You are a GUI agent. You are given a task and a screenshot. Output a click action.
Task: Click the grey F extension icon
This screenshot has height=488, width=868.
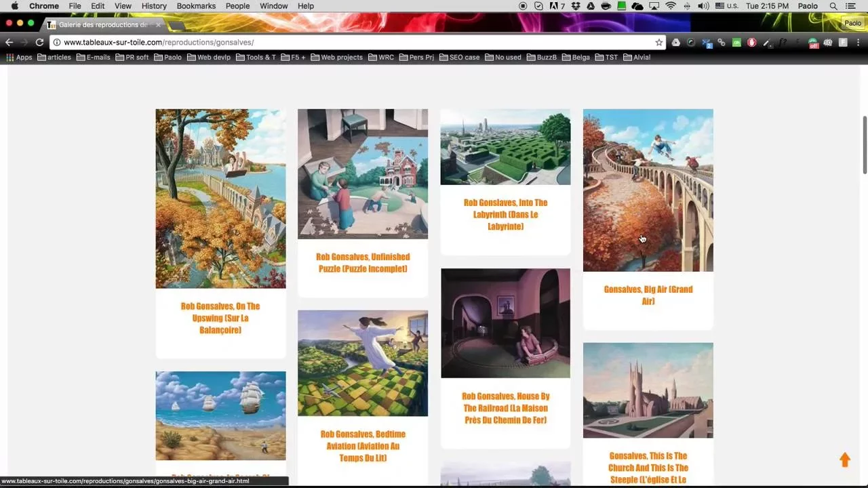click(x=843, y=42)
